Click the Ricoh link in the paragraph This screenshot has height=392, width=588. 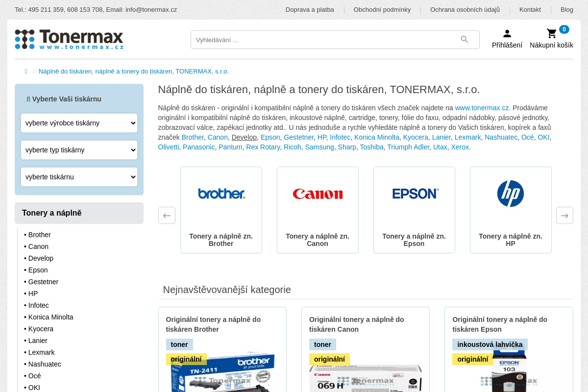tap(293, 147)
